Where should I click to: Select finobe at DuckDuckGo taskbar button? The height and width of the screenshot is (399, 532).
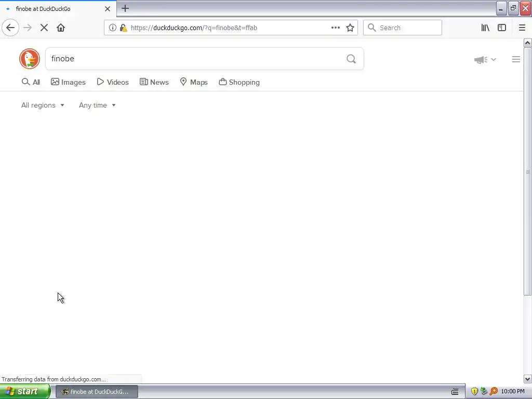97,392
